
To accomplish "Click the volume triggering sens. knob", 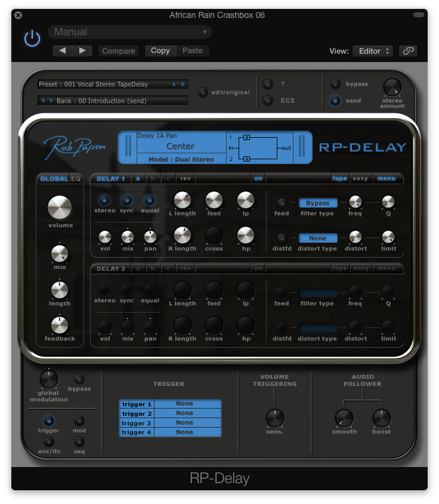I will click(x=275, y=418).
